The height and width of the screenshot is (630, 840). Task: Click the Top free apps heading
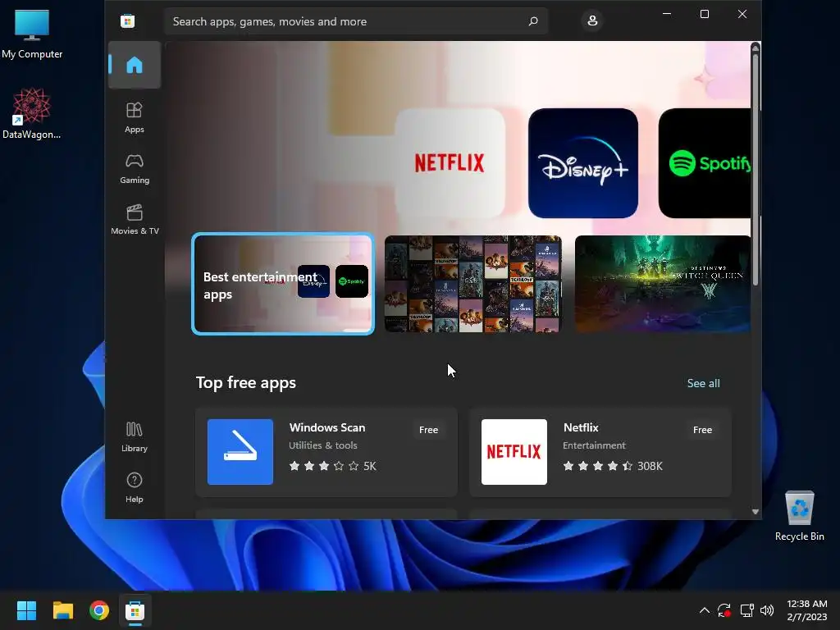pos(246,382)
